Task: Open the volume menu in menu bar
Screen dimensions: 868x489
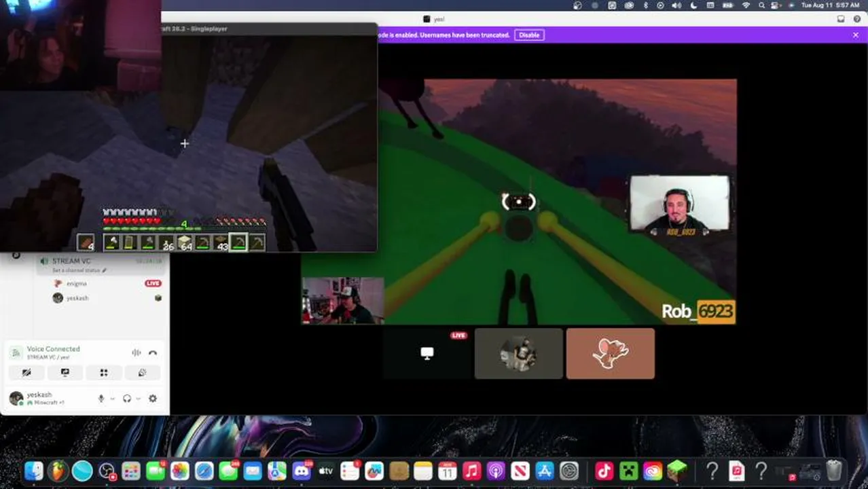Action: 676,5
